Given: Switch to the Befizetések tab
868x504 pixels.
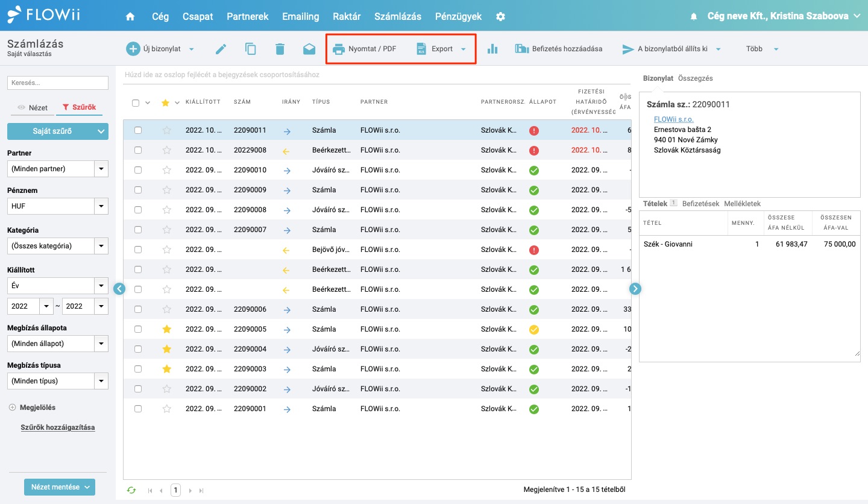Looking at the screenshot, I should point(700,204).
